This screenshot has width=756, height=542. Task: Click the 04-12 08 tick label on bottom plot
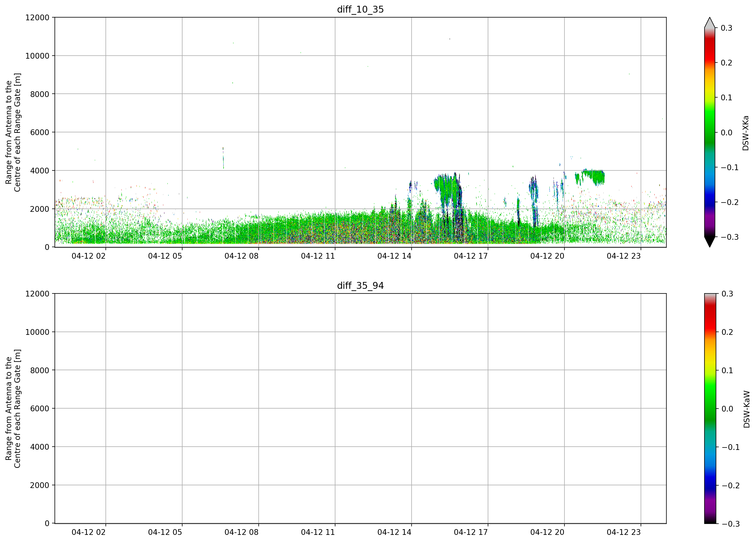point(241,532)
